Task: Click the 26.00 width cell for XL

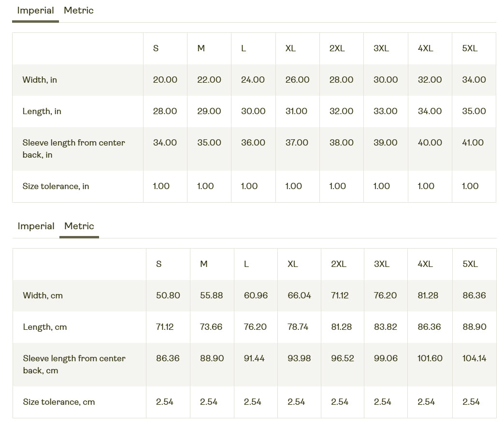Action: 298,80
